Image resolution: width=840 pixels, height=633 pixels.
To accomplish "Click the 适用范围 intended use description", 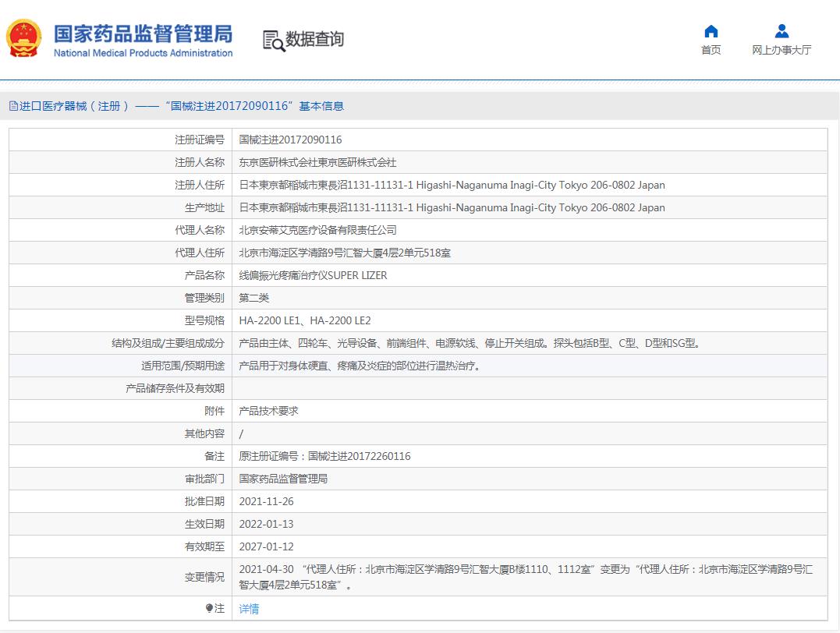I will click(360, 366).
